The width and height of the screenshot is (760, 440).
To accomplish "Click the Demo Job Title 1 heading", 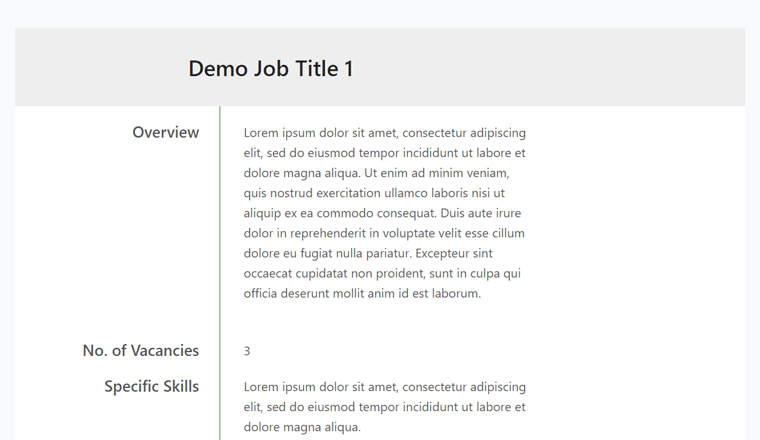I will [x=271, y=68].
